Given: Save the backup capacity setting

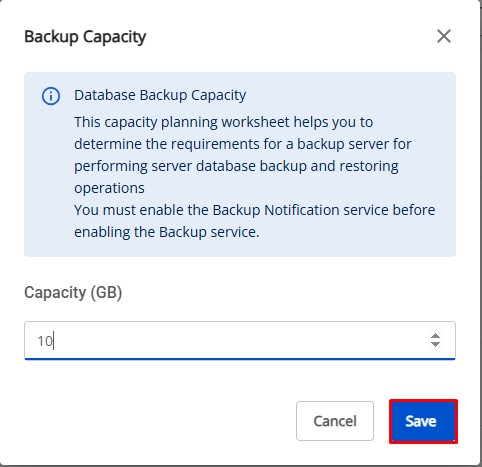Looking at the screenshot, I should (423, 421).
